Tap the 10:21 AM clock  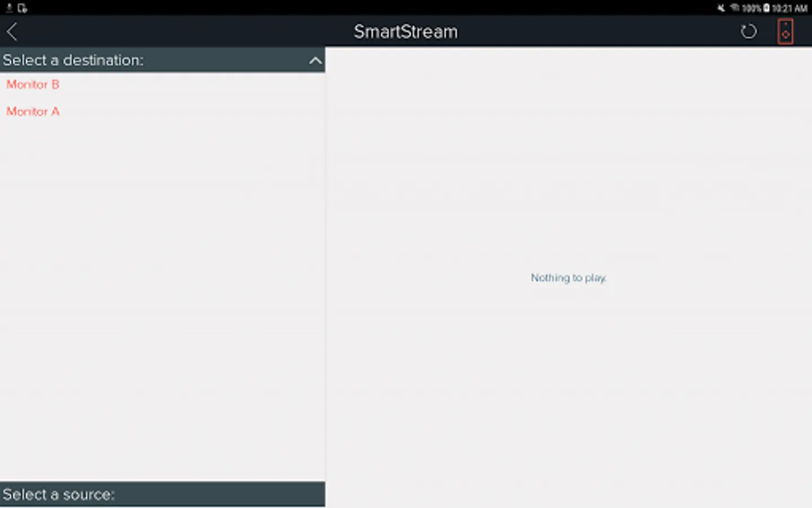[x=789, y=8]
